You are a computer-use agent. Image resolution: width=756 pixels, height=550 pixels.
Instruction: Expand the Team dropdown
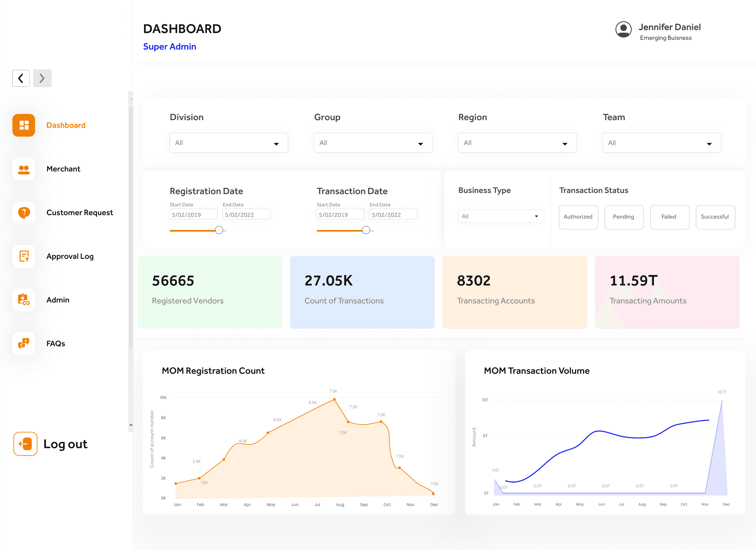pos(662,143)
